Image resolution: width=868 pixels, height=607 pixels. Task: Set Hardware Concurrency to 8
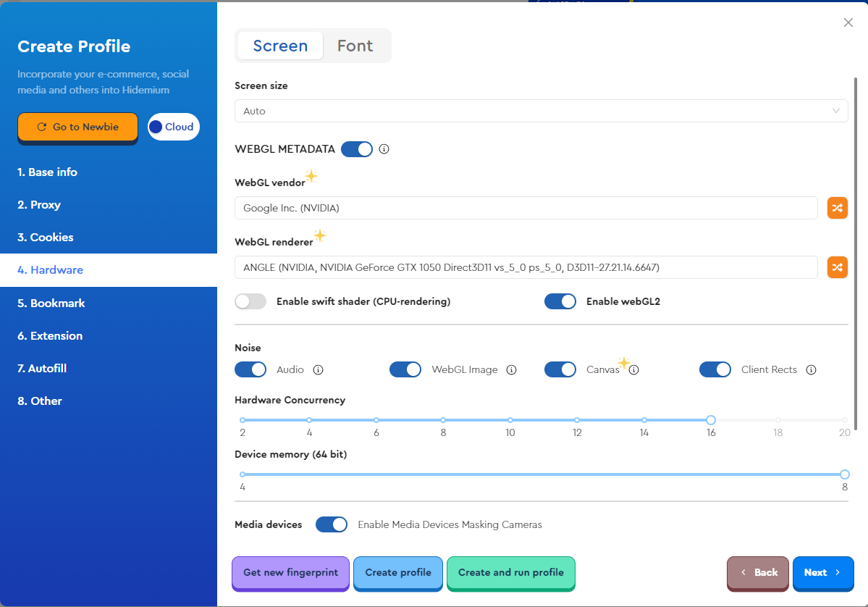[443, 420]
